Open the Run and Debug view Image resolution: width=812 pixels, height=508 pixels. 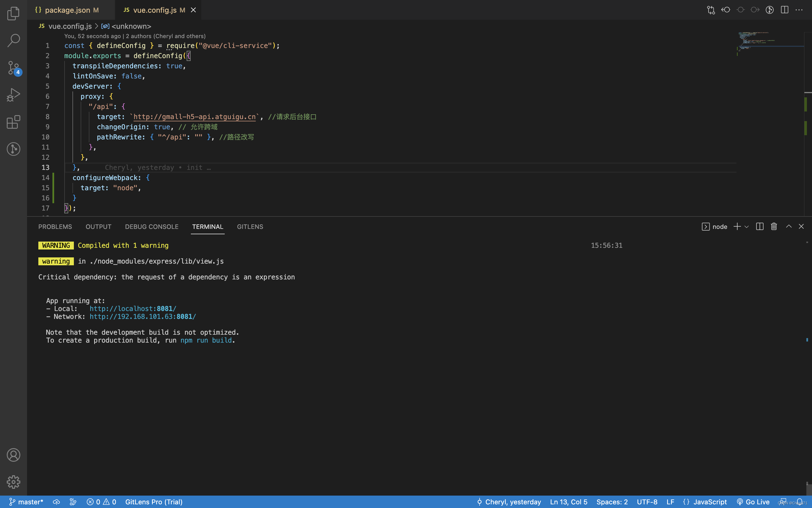click(x=14, y=95)
